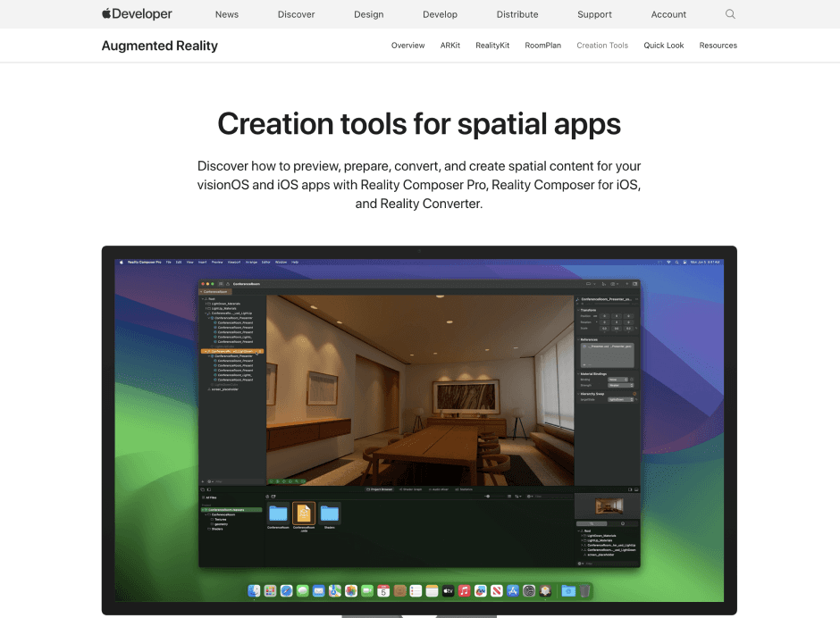Open the red News icon in the pictured Dock
This screenshot has height=618, width=840.
pyautogui.click(x=497, y=590)
